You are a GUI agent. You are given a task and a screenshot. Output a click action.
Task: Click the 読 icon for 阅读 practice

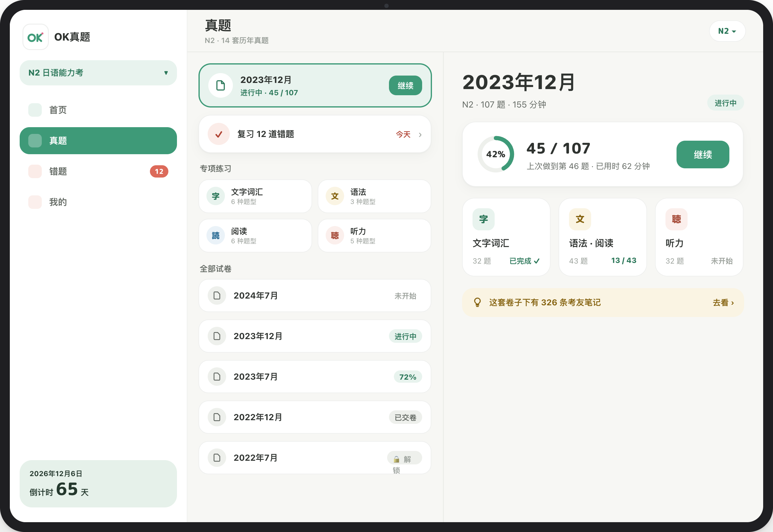point(216,236)
